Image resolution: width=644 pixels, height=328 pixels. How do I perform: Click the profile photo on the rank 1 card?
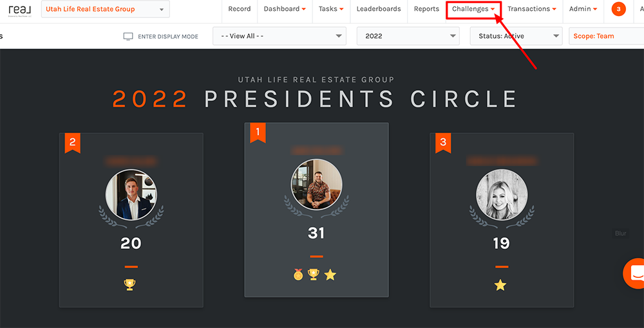click(x=316, y=185)
